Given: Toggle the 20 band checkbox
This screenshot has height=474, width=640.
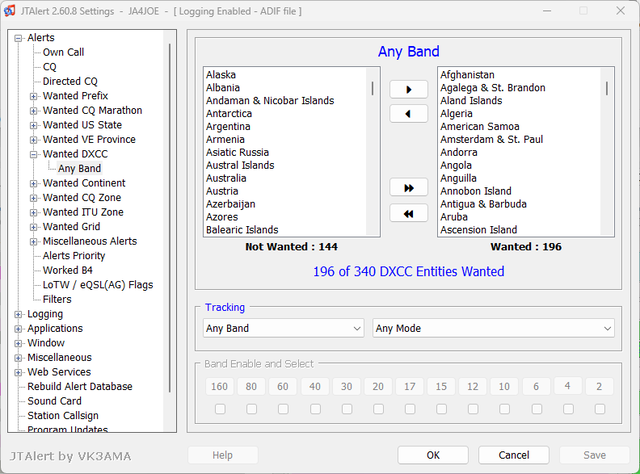Looking at the screenshot, I should point(378,409).
